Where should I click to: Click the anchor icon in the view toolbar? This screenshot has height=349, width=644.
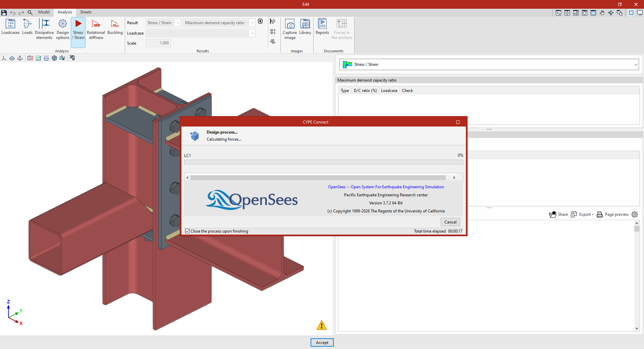tap(20, 58)
